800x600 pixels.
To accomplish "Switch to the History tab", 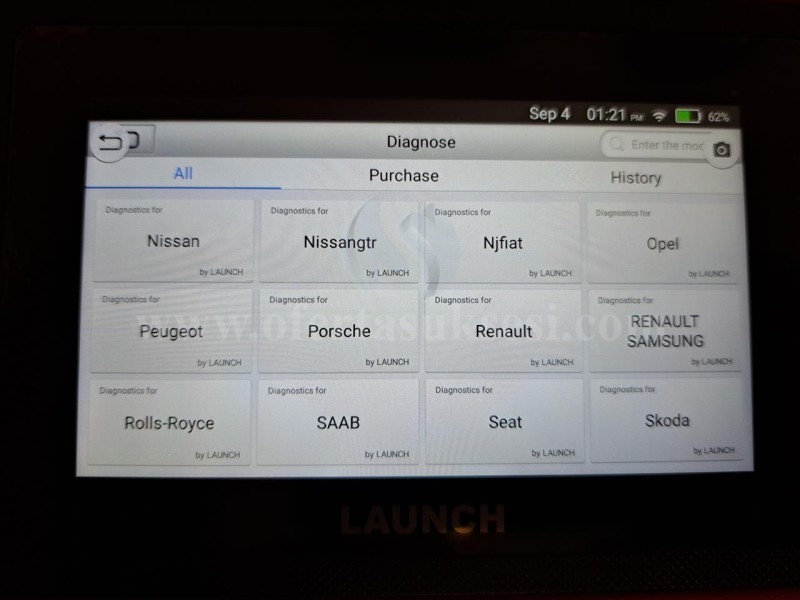I will 636,178.
